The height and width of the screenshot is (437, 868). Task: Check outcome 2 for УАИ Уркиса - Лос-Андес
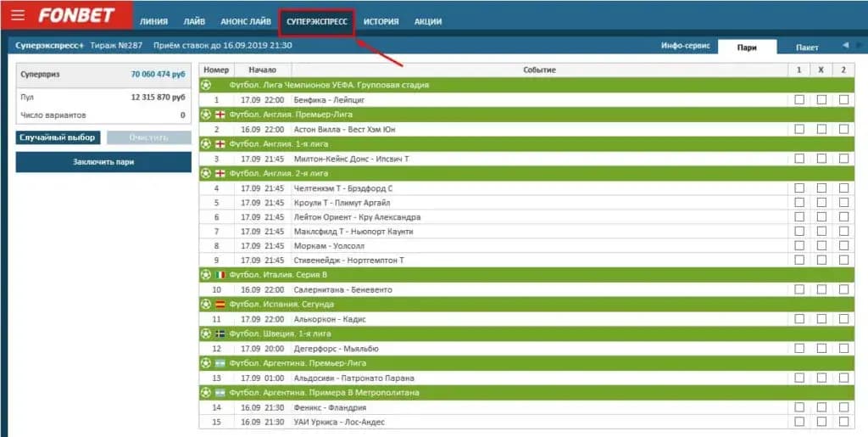[843, 422]
